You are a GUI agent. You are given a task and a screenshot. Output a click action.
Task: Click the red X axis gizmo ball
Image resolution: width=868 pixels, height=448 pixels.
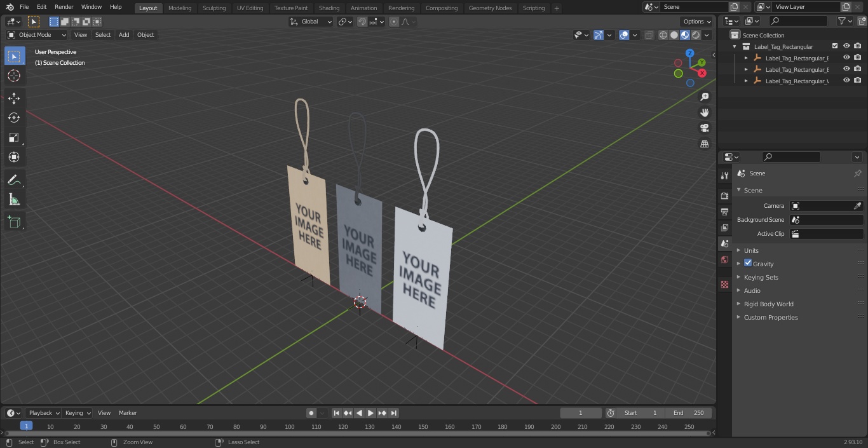tap(702, 73)
